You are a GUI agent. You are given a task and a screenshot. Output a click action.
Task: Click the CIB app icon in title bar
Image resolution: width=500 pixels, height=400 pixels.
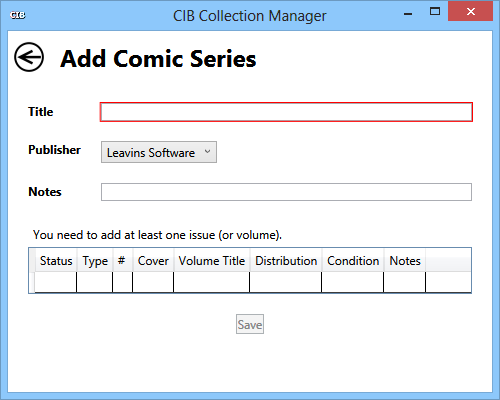(x=17, y=15)
